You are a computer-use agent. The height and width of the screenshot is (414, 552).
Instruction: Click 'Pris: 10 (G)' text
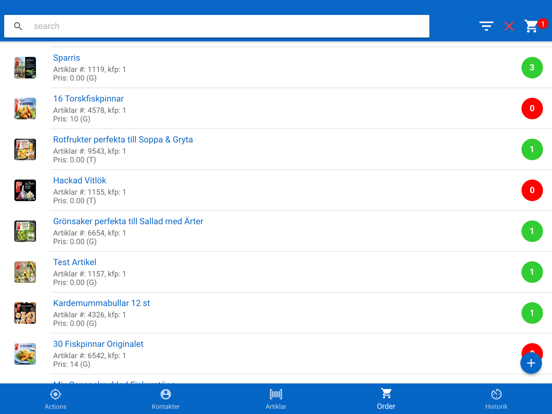(x=72, y=119)
